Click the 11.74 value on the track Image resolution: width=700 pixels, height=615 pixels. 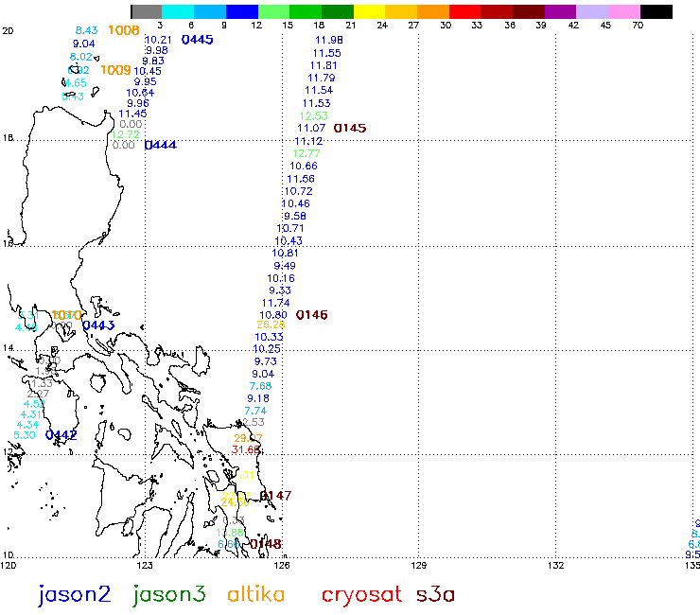[x=275, y=303]
